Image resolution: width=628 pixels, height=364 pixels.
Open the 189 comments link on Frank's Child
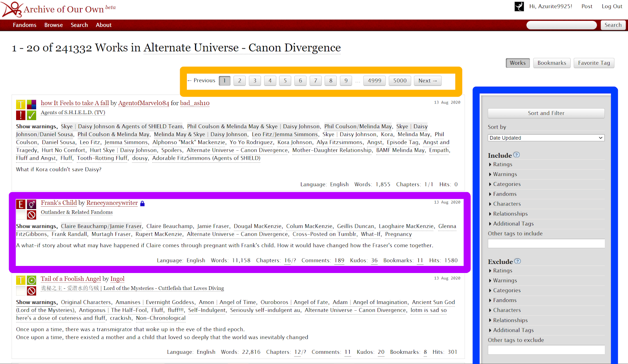[x=340, y=260]
